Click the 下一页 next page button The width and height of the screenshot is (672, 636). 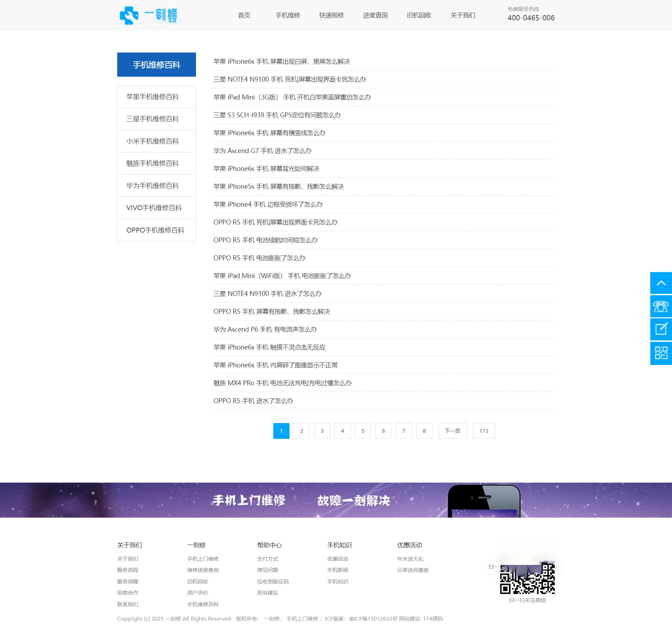(452, 431)
